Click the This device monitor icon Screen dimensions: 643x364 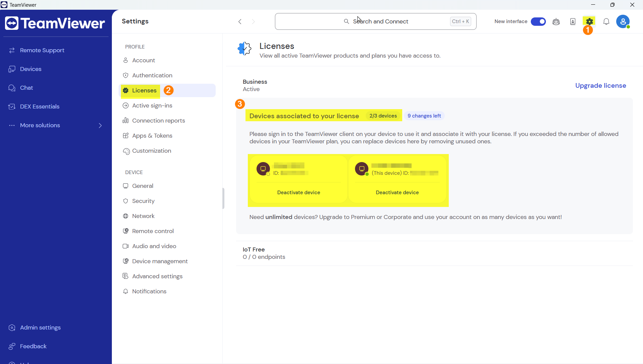pyautogui.click(x=362, y=169)
